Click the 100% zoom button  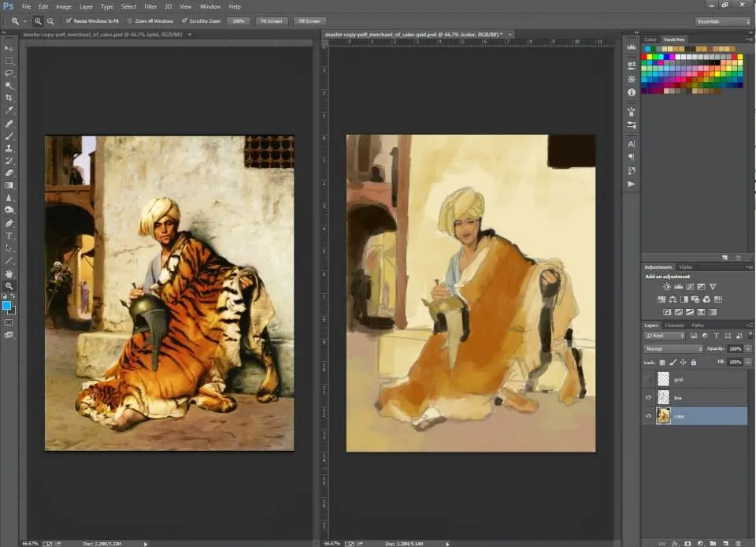pyautogui.click(x=238, y=21)
